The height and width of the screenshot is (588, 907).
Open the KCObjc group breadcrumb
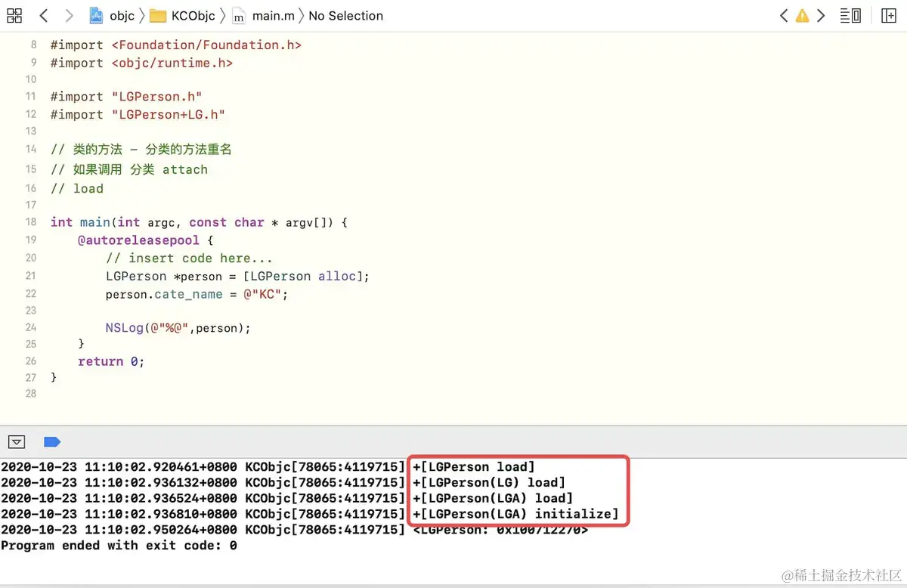[193, 16]
